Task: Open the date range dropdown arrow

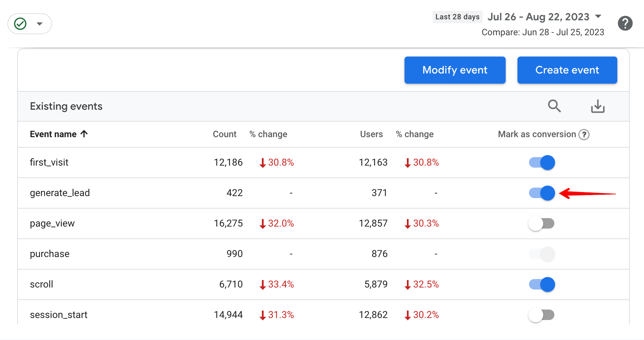Action: [598, 16]
